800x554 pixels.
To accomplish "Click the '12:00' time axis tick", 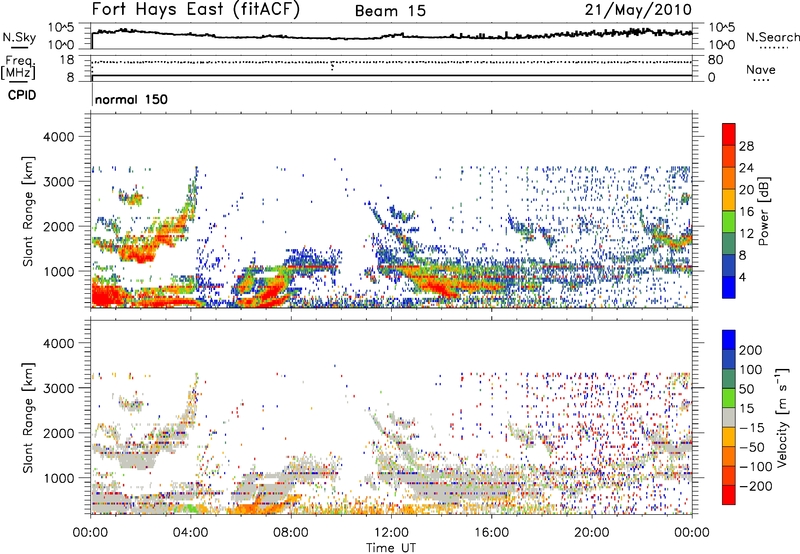I will click(x=391, y=533).
